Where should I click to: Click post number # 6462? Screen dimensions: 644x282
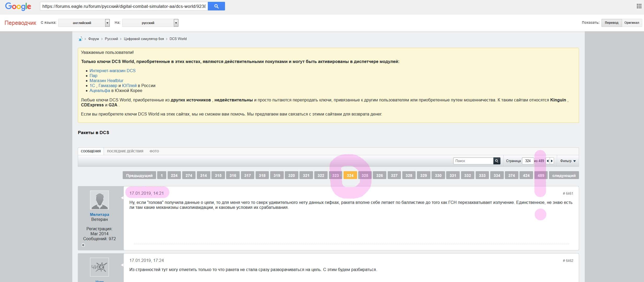[568, 261]
